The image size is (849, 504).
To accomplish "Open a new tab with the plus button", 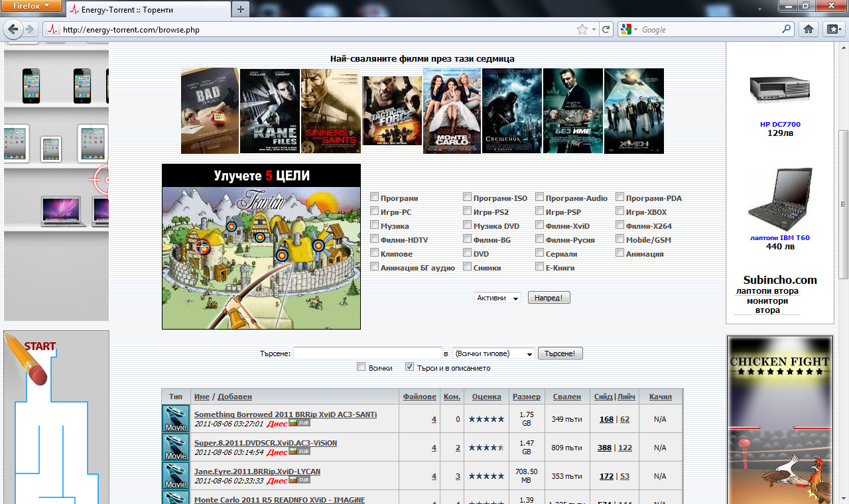I will [x=241, y=9].
